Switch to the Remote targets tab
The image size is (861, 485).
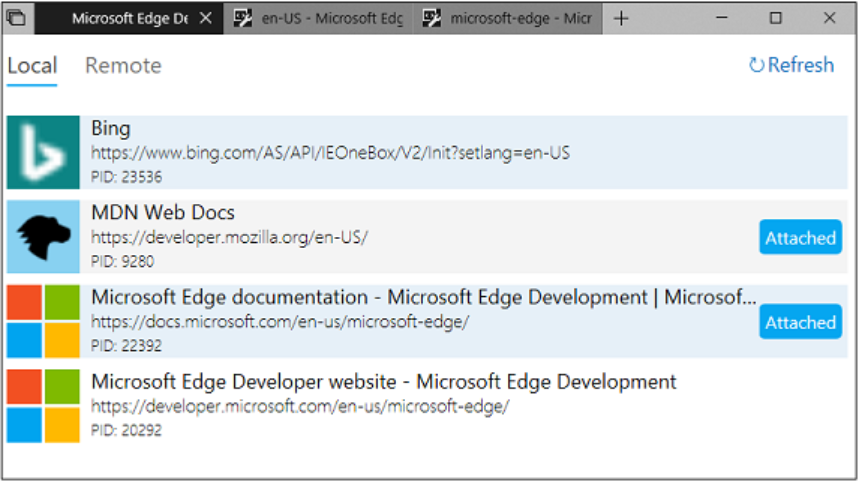point(123,66)
